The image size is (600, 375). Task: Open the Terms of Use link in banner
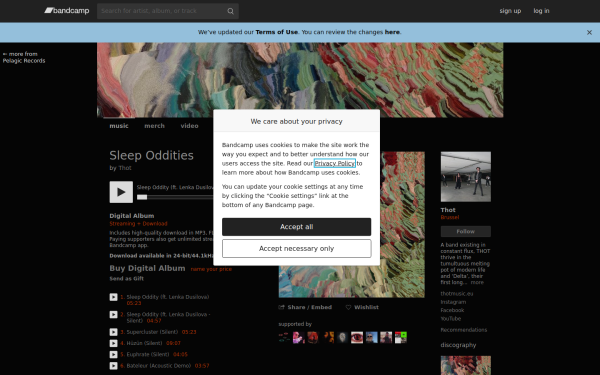tap(276, 32)
